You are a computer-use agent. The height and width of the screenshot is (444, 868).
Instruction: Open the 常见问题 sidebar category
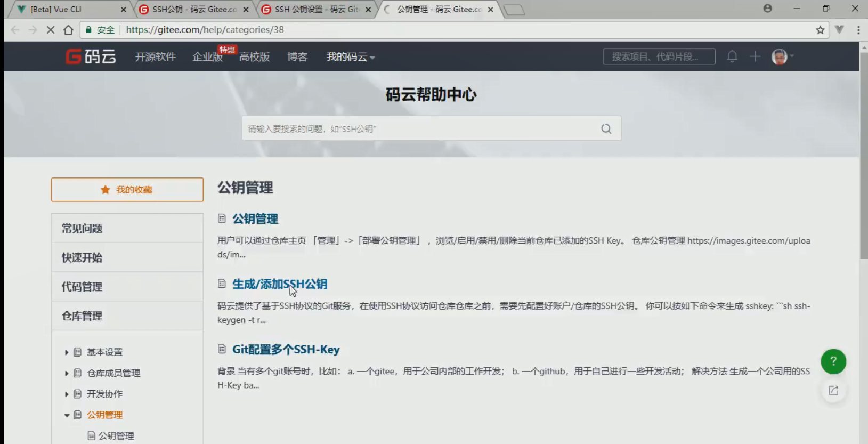(127, 228)
